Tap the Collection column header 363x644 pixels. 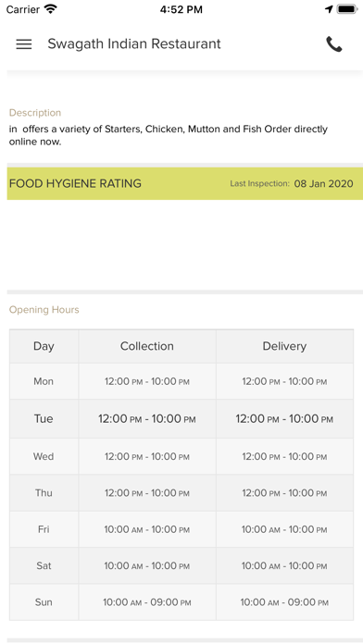pyautogui.click(x=147, y=346)
